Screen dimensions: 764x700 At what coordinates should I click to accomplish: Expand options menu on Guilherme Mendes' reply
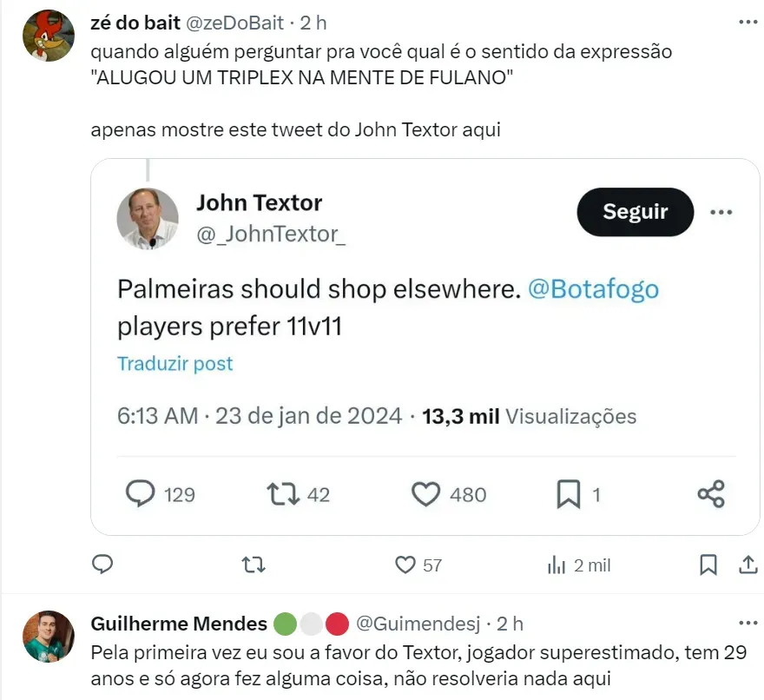746,623
